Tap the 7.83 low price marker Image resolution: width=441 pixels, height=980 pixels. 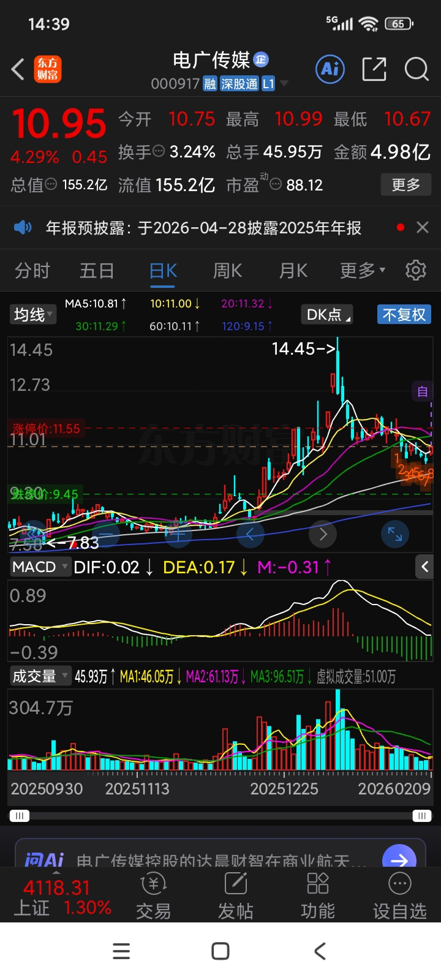(72, 543)
